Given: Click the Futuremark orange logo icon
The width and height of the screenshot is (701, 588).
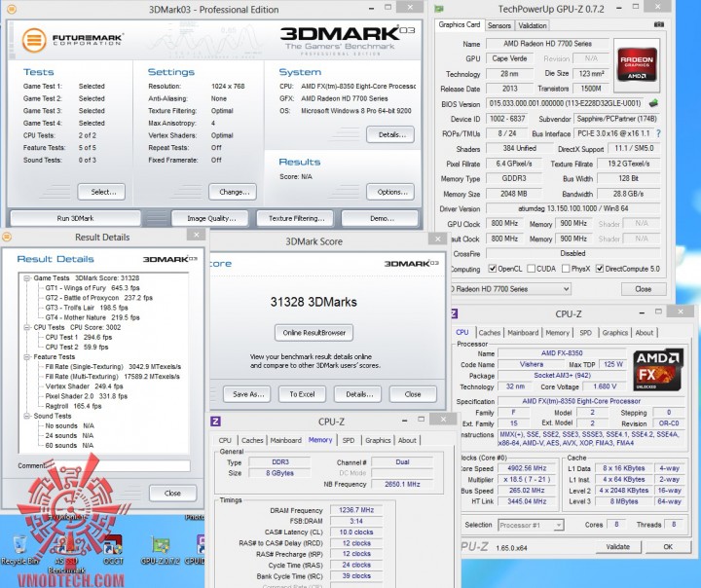Looking at the screenshot, I should (34, 40).
